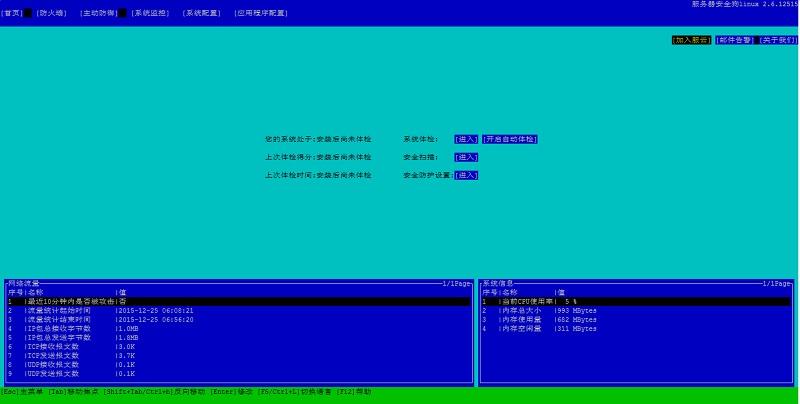
Task: Click 进入 next to 系统体检
Action: pos(466,139)
